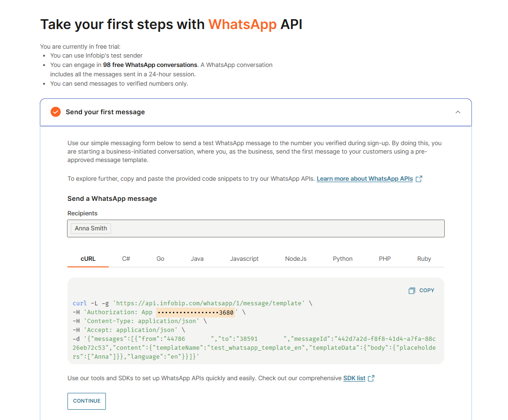Switch to the Java tab
508x420 pixels.
197,259
